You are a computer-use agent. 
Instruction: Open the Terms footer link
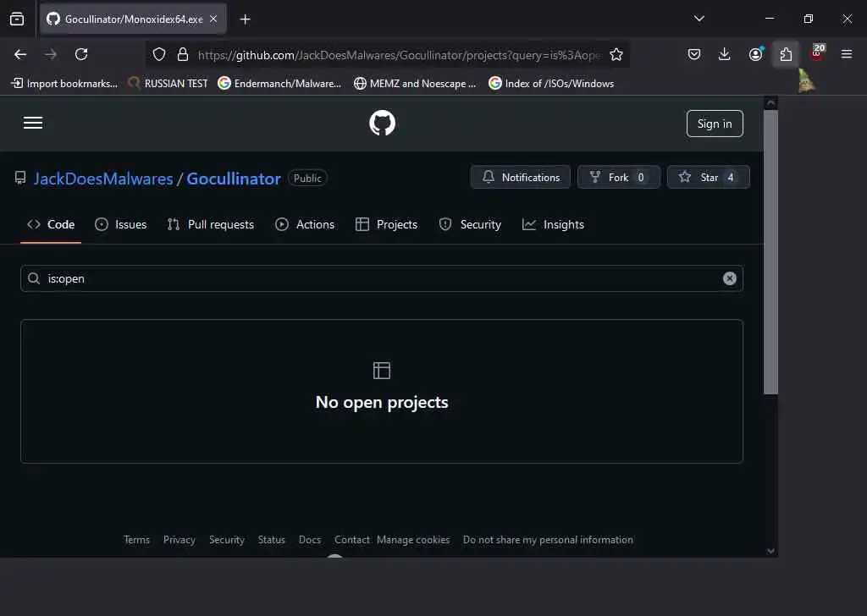click(x=136, y=540)
